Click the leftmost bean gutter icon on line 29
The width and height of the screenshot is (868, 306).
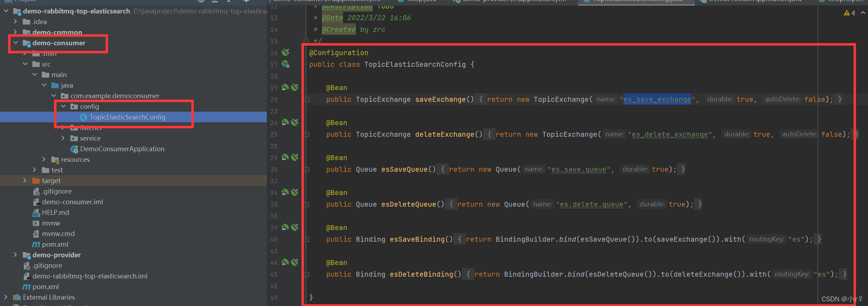(285, 157)
